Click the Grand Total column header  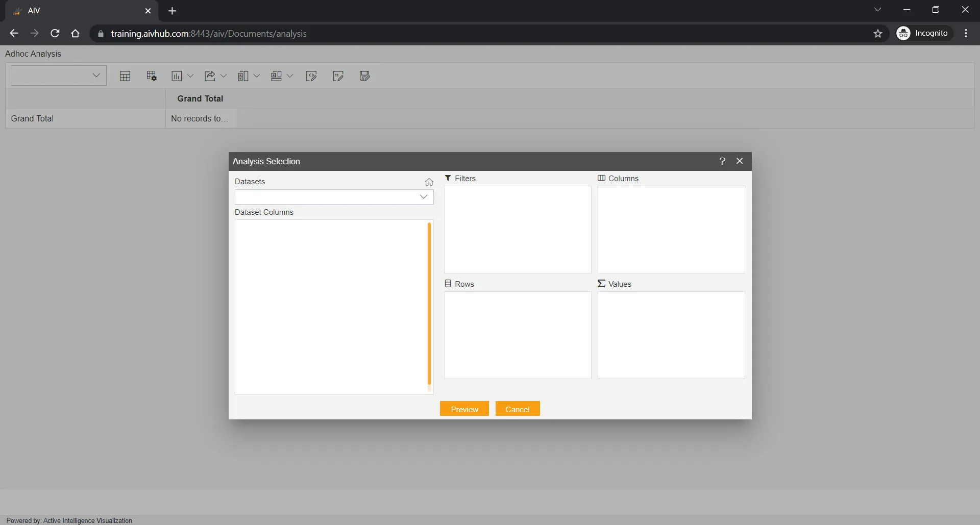[x=200, y=98]
